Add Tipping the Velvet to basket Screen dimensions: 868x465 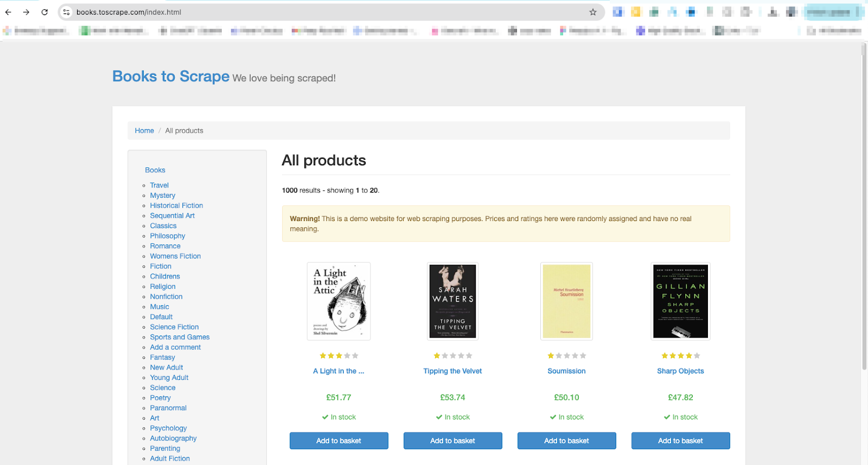[x=452, y=441]
